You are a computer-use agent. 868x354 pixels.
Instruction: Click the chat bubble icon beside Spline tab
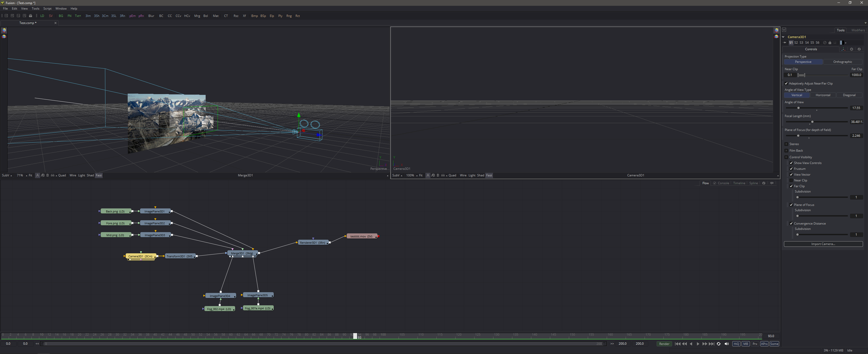click(x=772, y=183)
